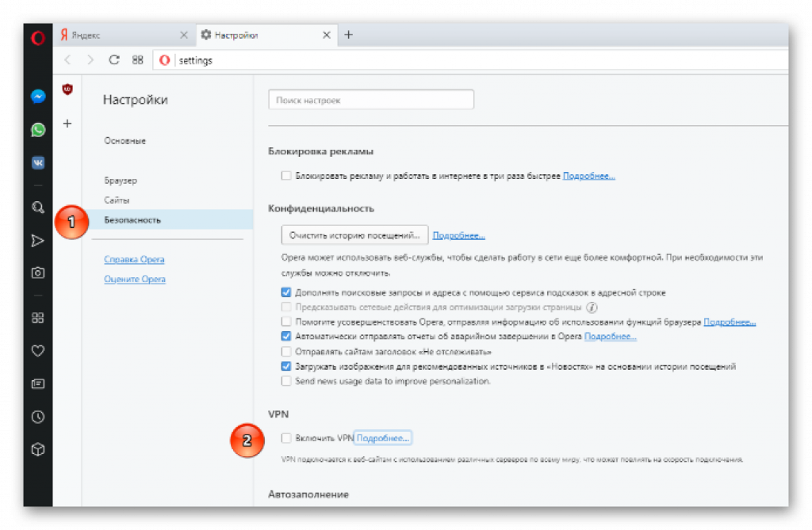Open History clock icon in sidebar

point(37,417)
